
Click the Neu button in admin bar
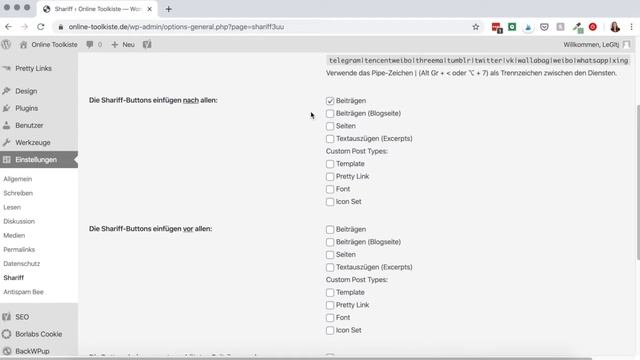pos(123,44)
